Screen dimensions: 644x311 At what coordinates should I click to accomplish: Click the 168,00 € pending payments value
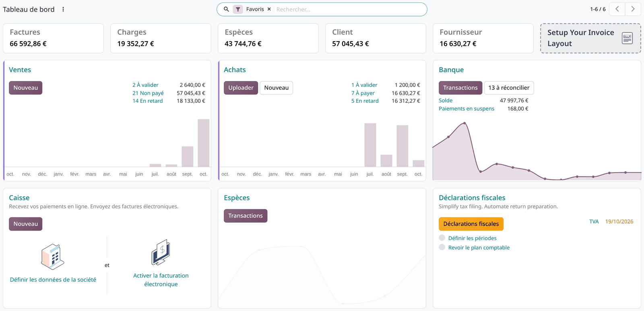518,109
